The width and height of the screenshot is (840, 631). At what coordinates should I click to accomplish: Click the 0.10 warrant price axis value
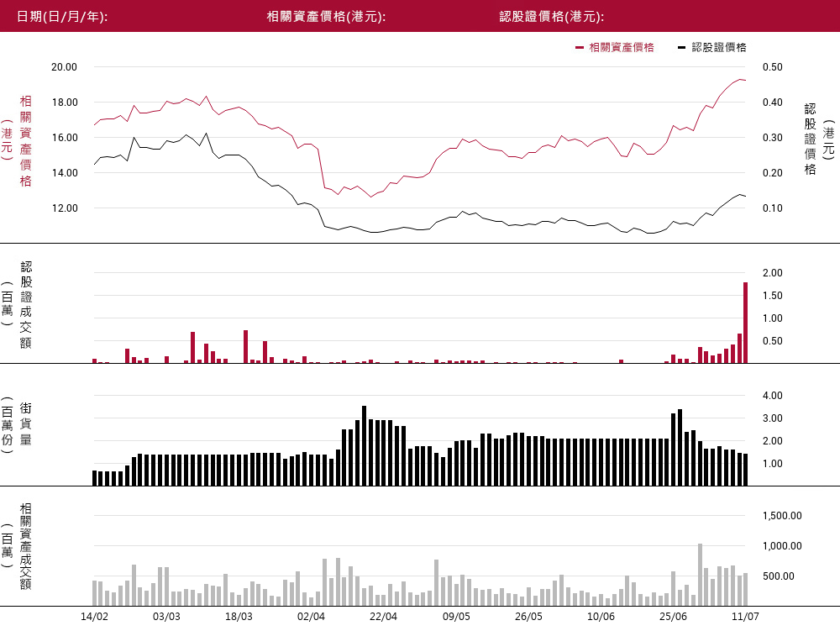773,208
